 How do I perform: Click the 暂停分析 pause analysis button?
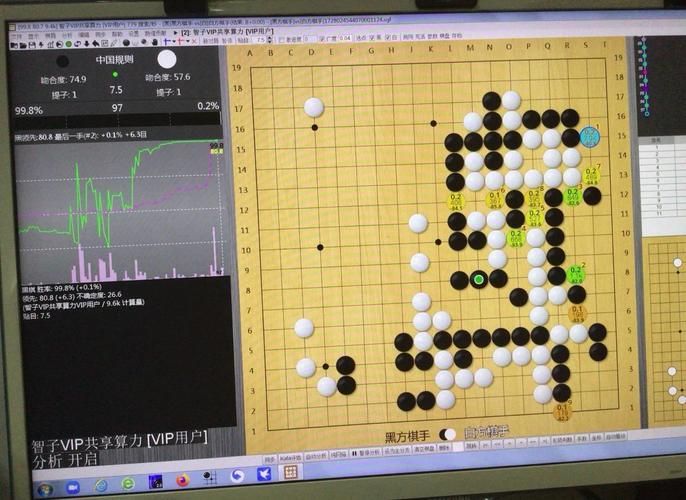(365, 453)
